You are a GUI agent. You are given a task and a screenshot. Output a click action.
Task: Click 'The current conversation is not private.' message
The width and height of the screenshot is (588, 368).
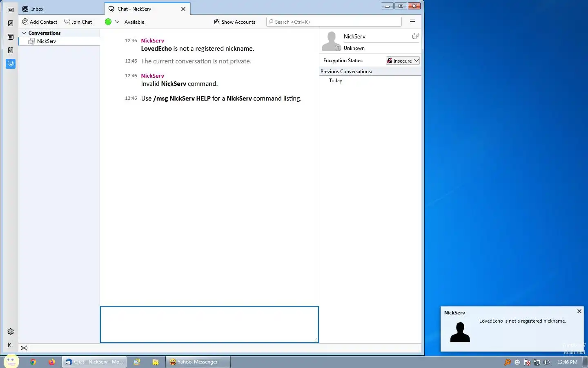[x=196, y=61]
